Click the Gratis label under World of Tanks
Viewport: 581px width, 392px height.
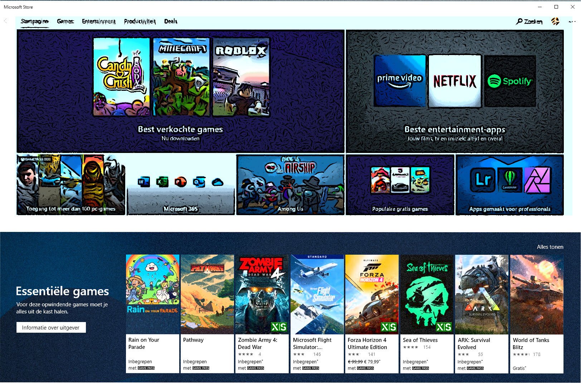coord(519,368)
